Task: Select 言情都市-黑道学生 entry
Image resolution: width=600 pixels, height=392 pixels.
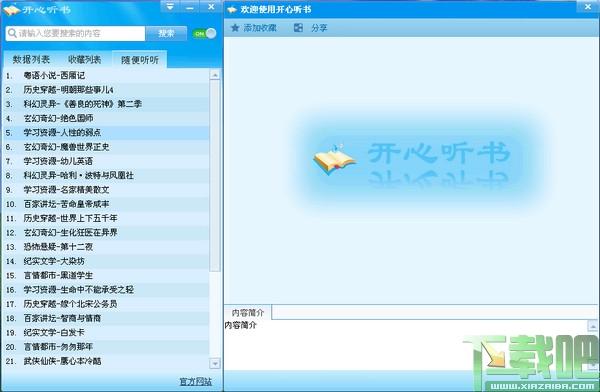Action: pos(107,275)
